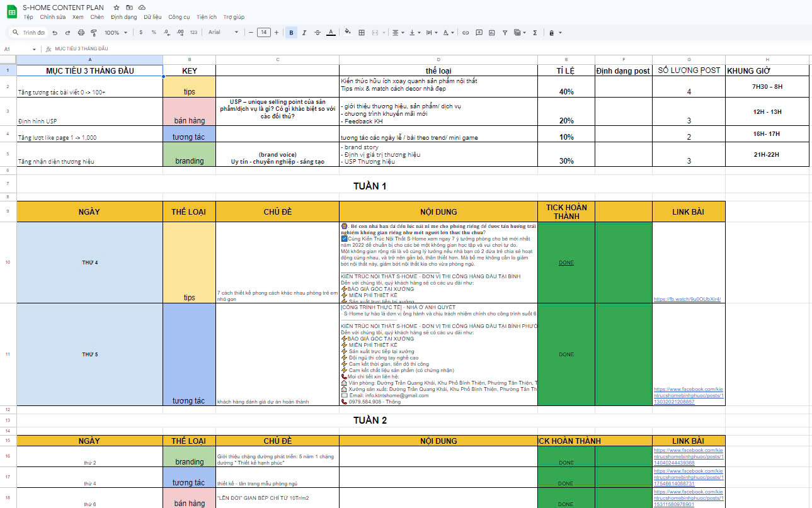Screen dimensions: 812x508
Task: Open the fill color picker
Action: point(348,32)
